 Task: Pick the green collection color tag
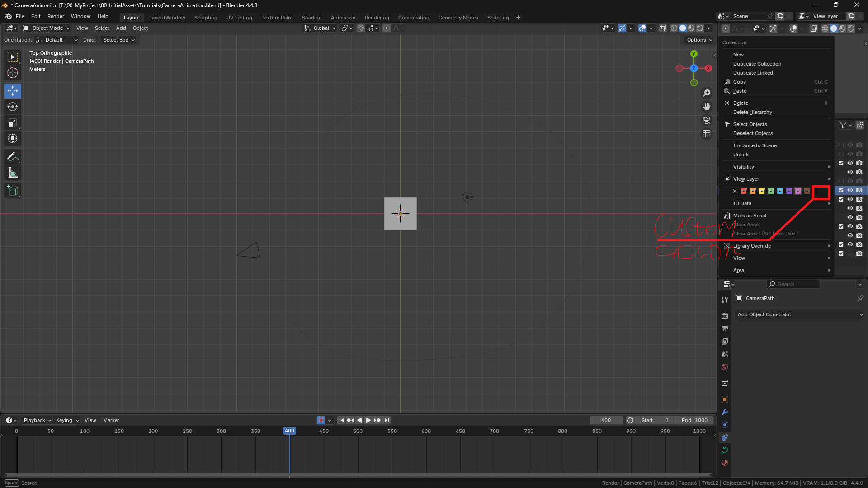771,191
